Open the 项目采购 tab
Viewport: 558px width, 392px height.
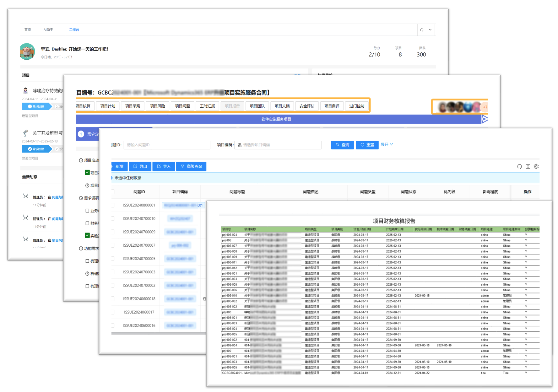tap(133, 106)
